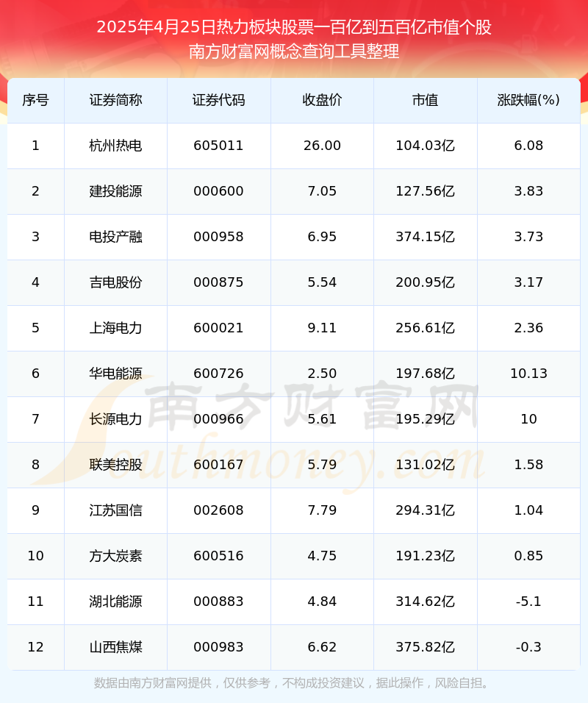Screen dimensions: 588x703
Task: Click closing price 6.95
Action: (x=322, y=237)
